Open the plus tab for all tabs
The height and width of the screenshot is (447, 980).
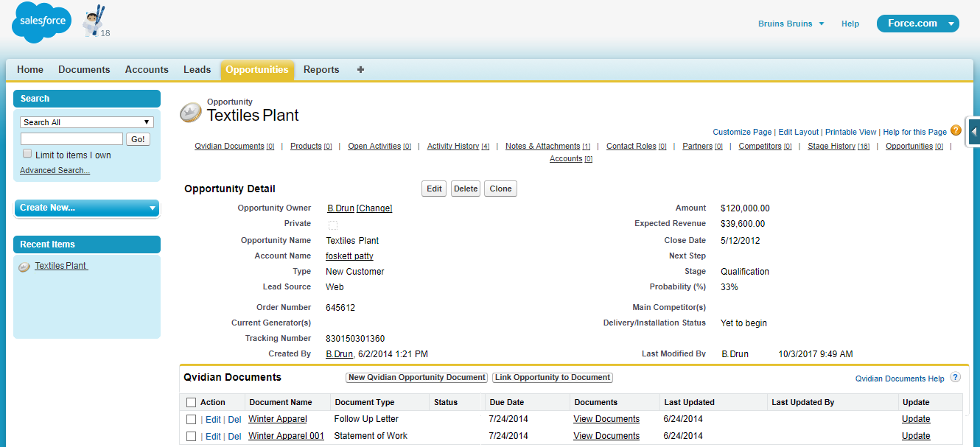(360, 70)
